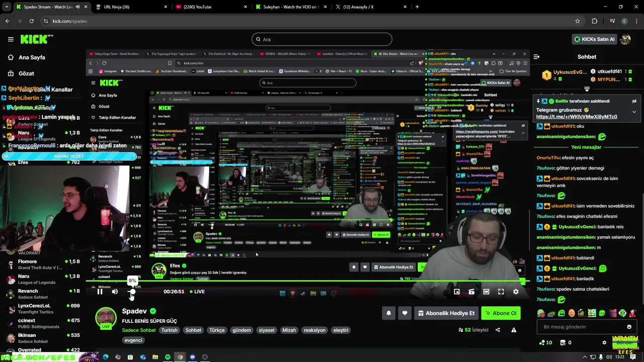The height and width of the screenshot is (362, 644).
Task: Collapse the chat panel arrow icon
Action: tap(536, 57)
